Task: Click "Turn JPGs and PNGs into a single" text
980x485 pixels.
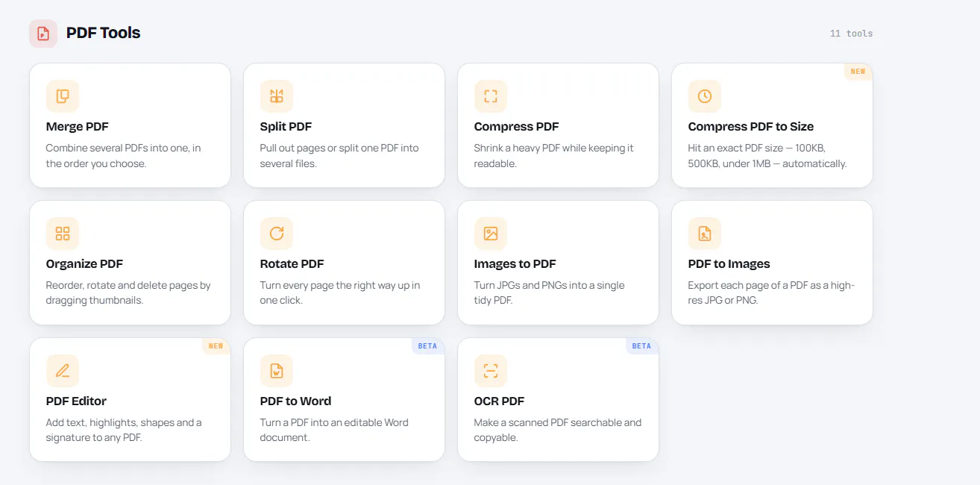Action: tap(550, 293)
